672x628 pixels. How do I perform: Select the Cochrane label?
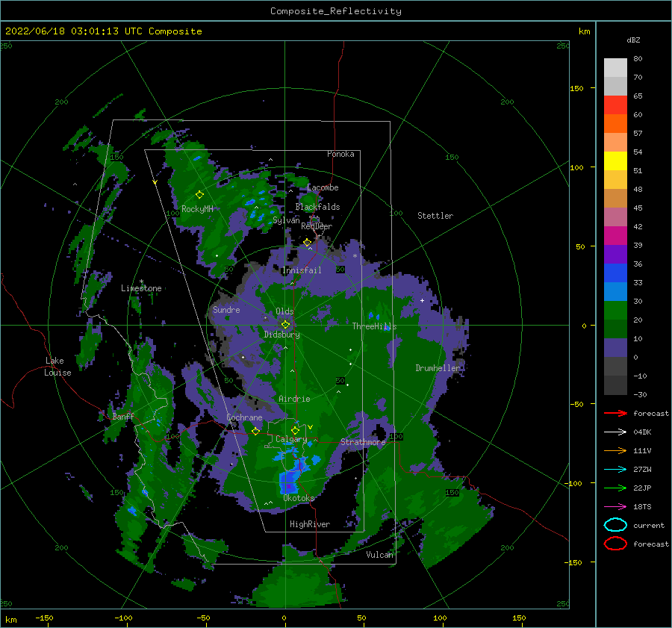pos(244,417)
